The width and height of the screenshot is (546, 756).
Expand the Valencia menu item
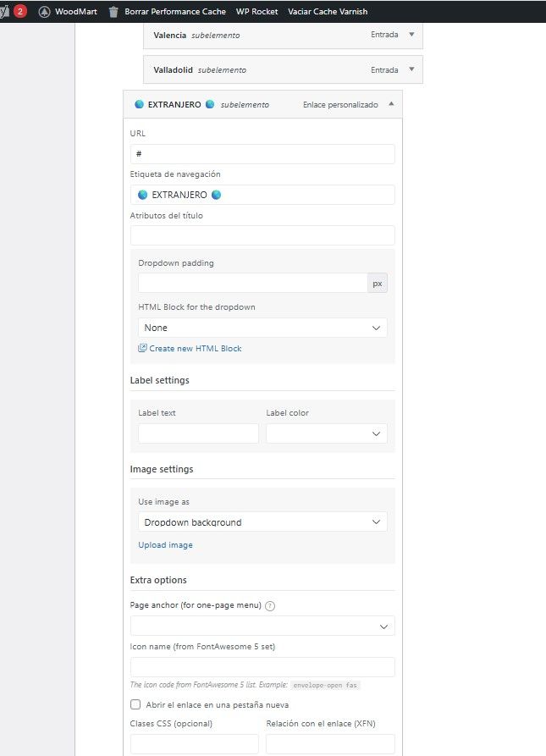point(411,35)
